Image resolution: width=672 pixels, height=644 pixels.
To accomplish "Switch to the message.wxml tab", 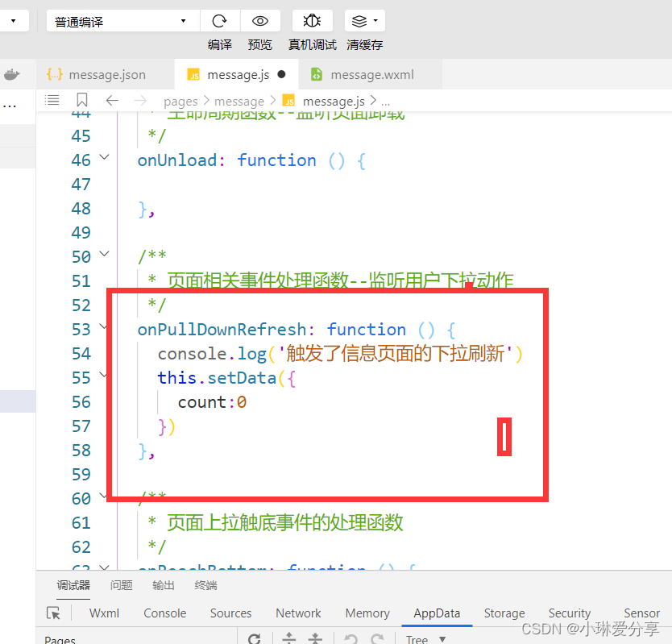I will 371,75.
